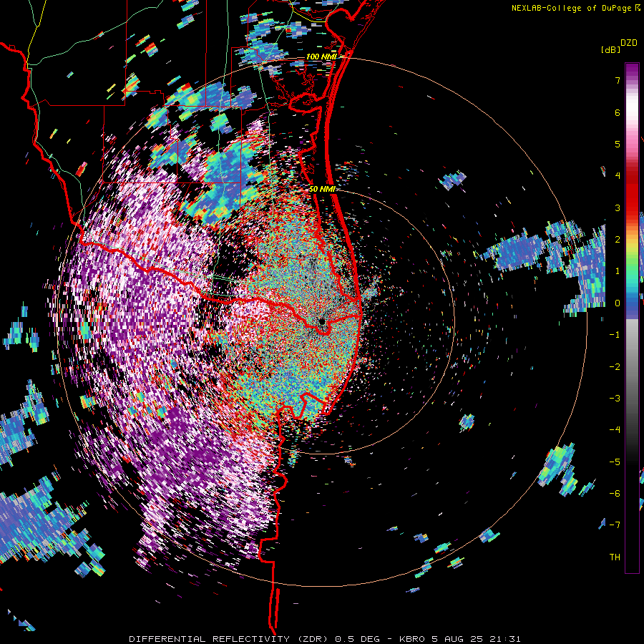Viewport: 644px width, 644px height.
Task: Click the legend value -2
Action: [615, 367]
